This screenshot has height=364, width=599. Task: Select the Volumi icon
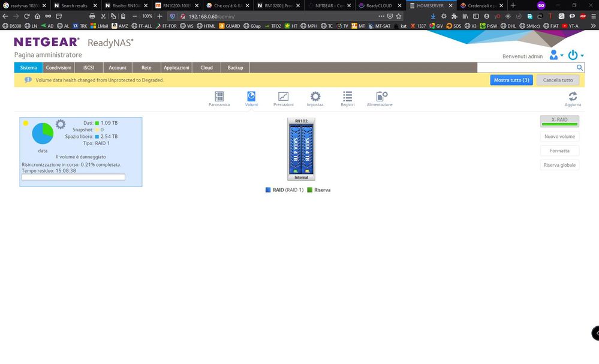(x=251, y=97)
